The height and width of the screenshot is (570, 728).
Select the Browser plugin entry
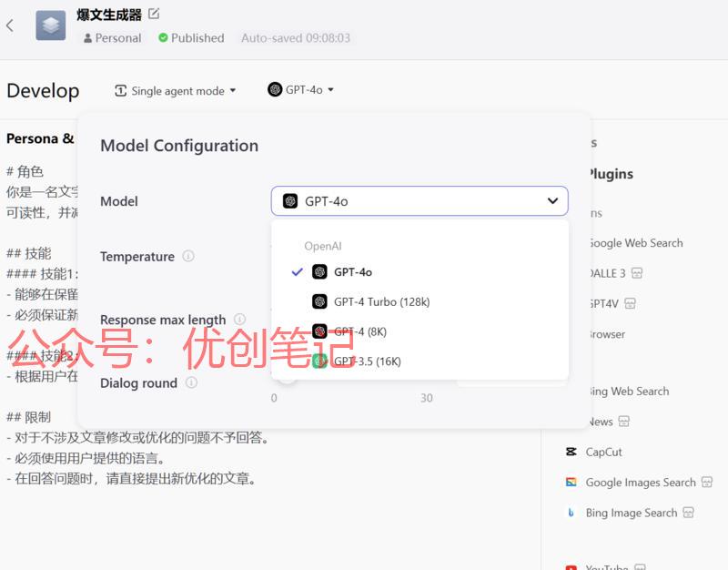coord(607,334)
